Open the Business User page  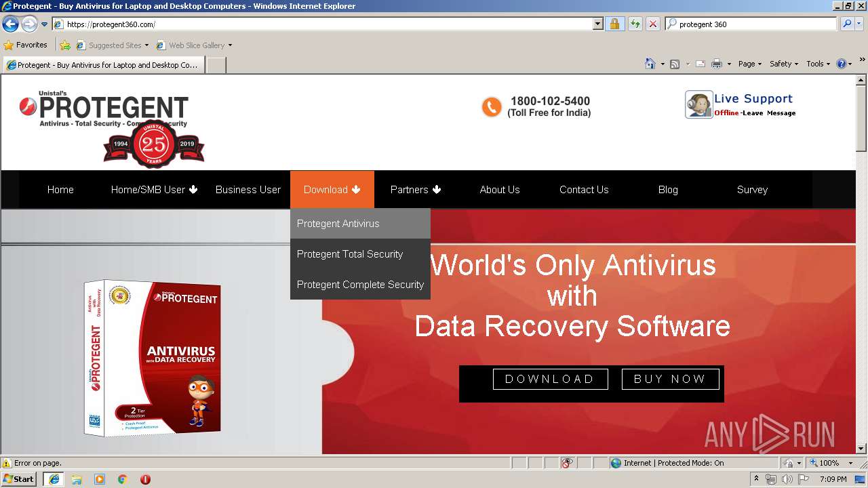point(248,190)
